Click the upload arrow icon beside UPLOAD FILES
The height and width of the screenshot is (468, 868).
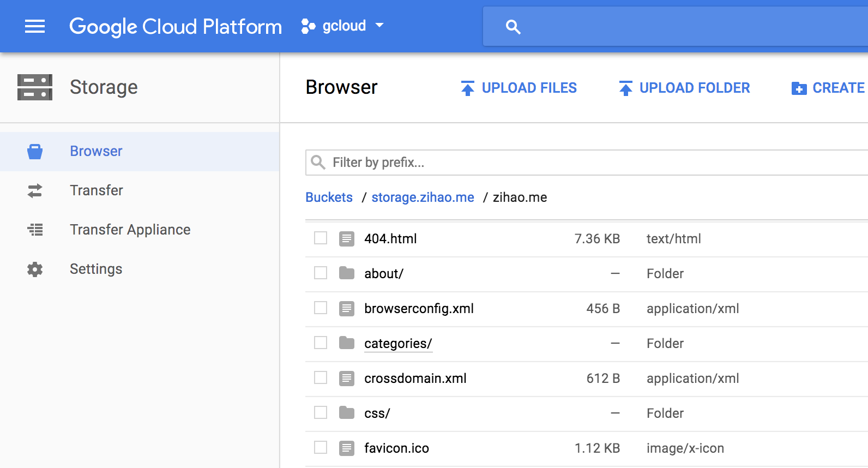468,88
